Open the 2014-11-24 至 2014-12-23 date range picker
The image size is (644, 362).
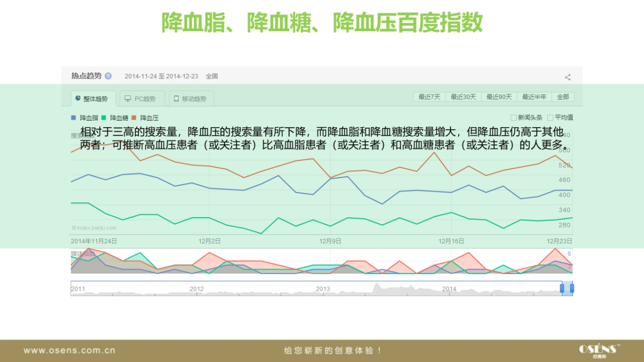[161, 76]
